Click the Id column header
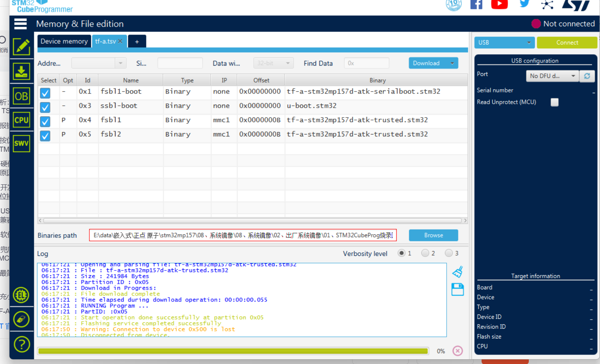Image resolution: width=600 pixels, height=364 pixels. click(87, 80)
